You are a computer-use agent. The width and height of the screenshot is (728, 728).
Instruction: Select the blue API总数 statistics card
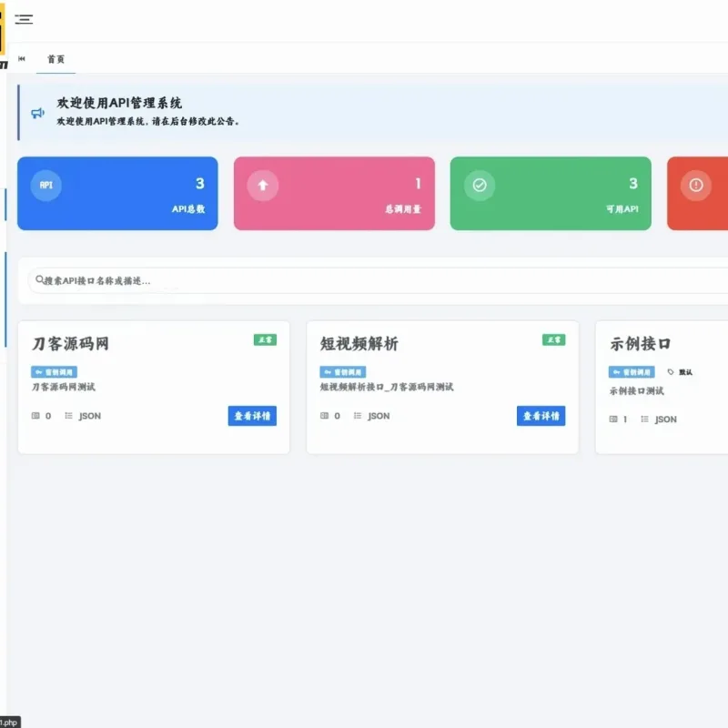click(117, 193)
